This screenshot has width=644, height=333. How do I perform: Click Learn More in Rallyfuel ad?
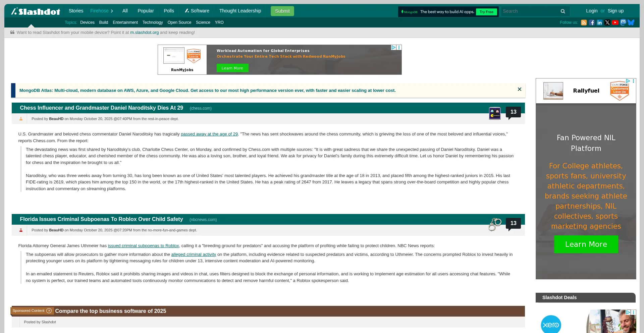click(x=586, y=244)
